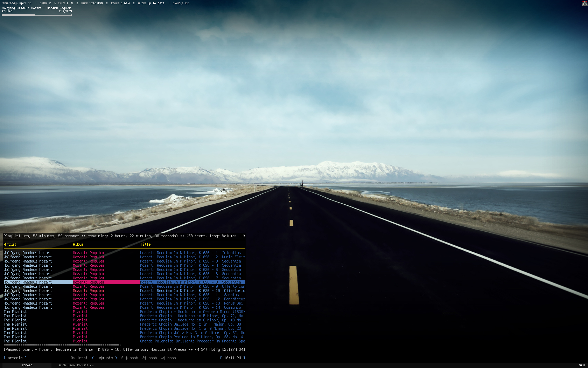
Task: Select the Chopin Waltz No. 3 track
Action: (x=192, y=333)
